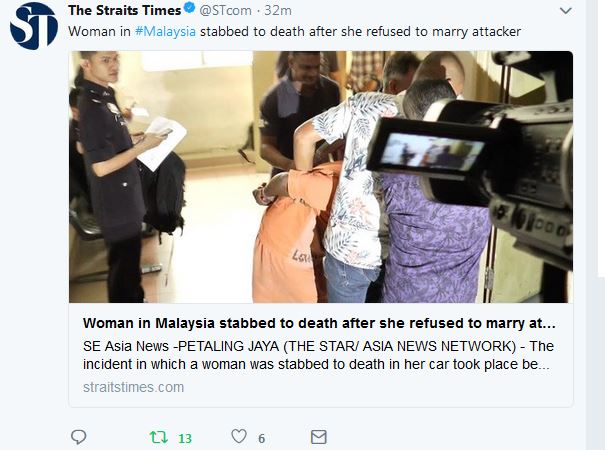Expand the tweet options chevron
This screenshot has height=450, width=605.
(566, 11)
